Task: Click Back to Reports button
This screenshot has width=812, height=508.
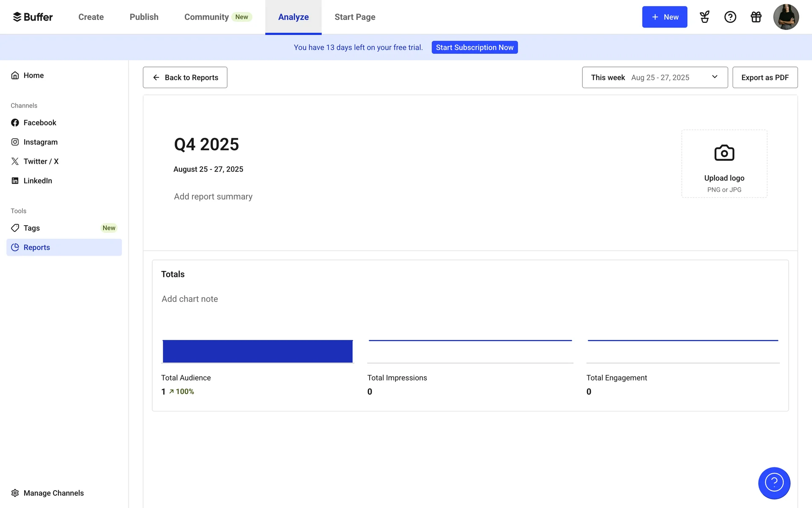Action: point(185,77)
